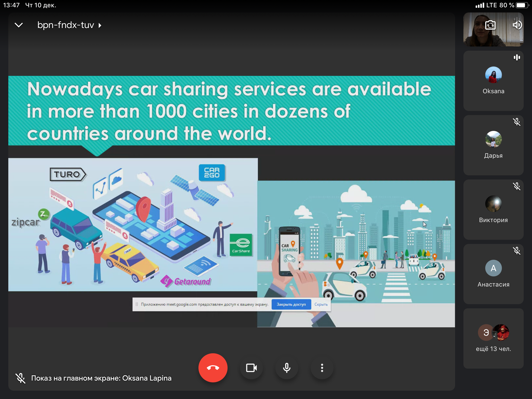Viewport: 532px width, 399px height.
Task: Show the other 13 participants (ещё 13 чел.)
Action: click(493, 338)
